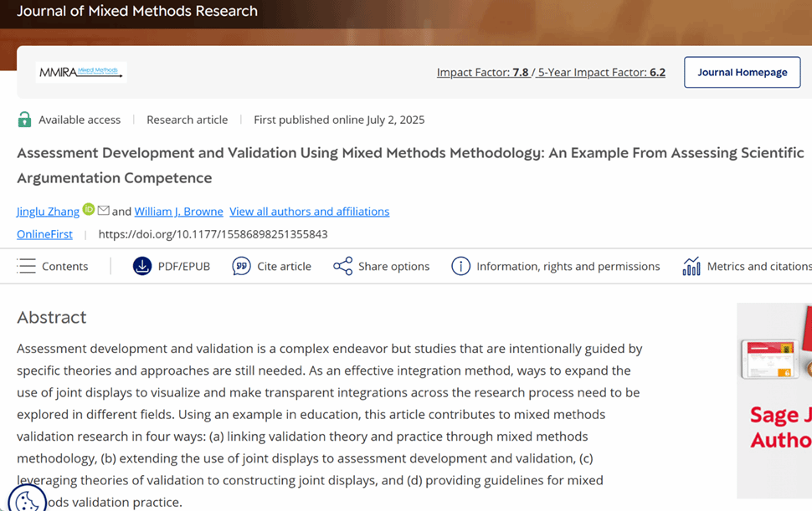Viewport: 812px width, 511px height.
Task: Click the Share options icon
Action: 342,266
